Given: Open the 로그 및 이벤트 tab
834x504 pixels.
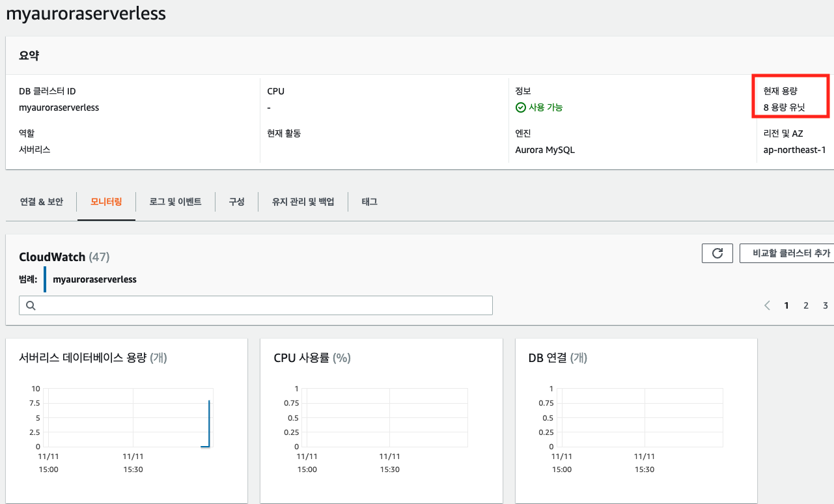Looking at the screenshot, I should pyautogui.click(x=174, y=201).
